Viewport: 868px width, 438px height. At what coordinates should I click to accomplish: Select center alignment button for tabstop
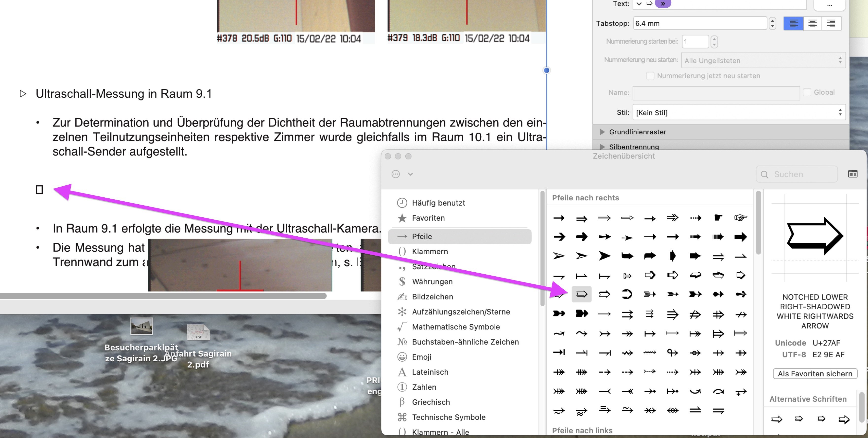[812, 24]
